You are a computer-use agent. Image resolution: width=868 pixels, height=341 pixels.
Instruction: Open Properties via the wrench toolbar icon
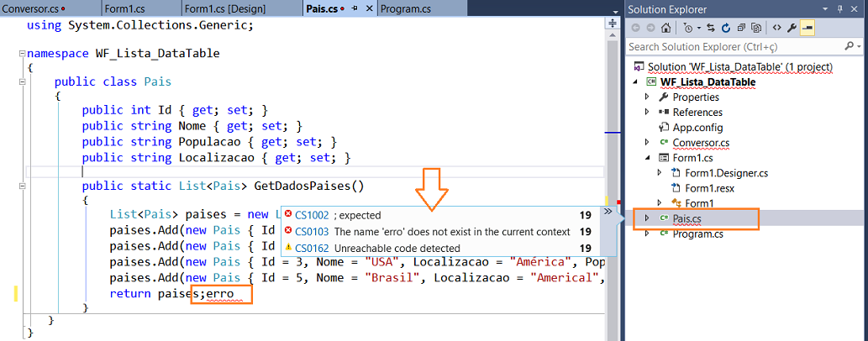792,27
